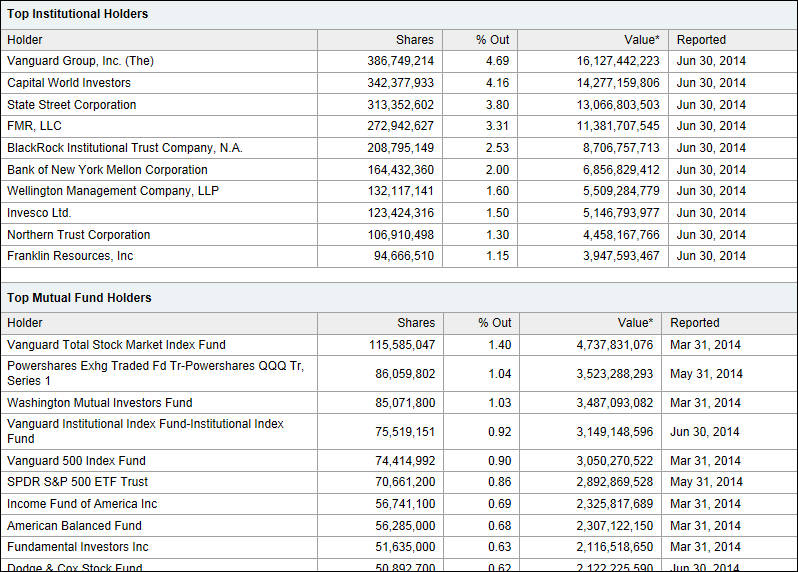
Task: Select Vanguard Institutional Index Fund row name
Action: (x=145, y=432)
